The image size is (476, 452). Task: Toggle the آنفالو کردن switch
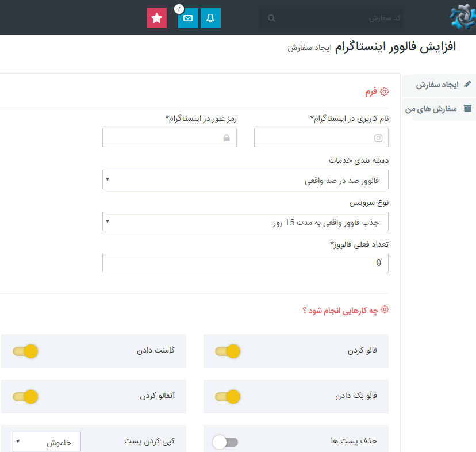(25, 397)
